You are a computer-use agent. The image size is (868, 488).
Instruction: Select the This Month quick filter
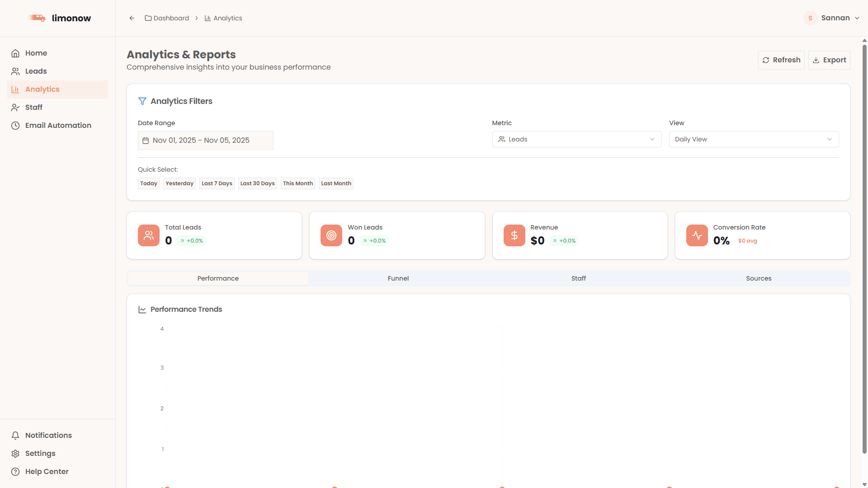point(297,183)
